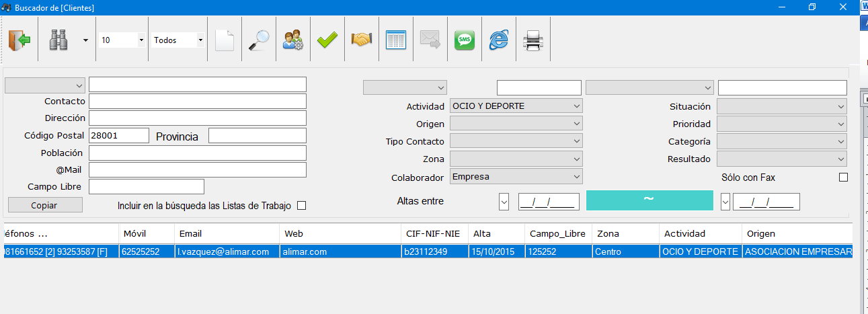The width and height of the screenshot is (868, 314).
Task: Open the arrow next to the binoculars
Action: pos(85,40)
